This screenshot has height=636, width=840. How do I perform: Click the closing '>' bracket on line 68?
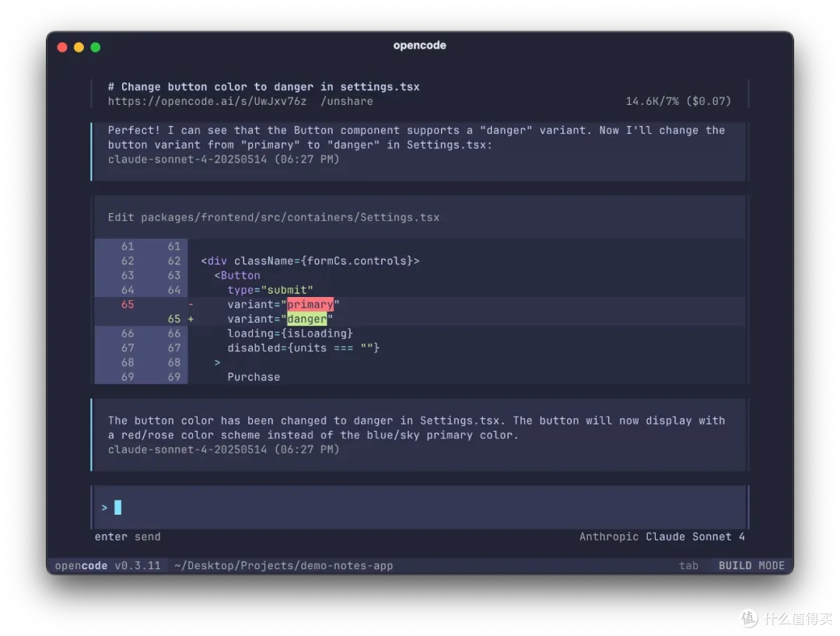click(x=217, y=362)
